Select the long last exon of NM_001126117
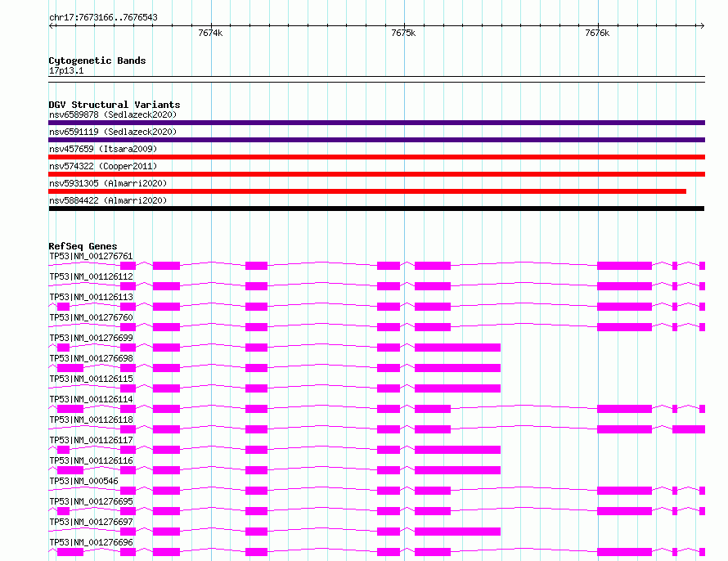This screenshot has height=561, width=728. point(457,450)
